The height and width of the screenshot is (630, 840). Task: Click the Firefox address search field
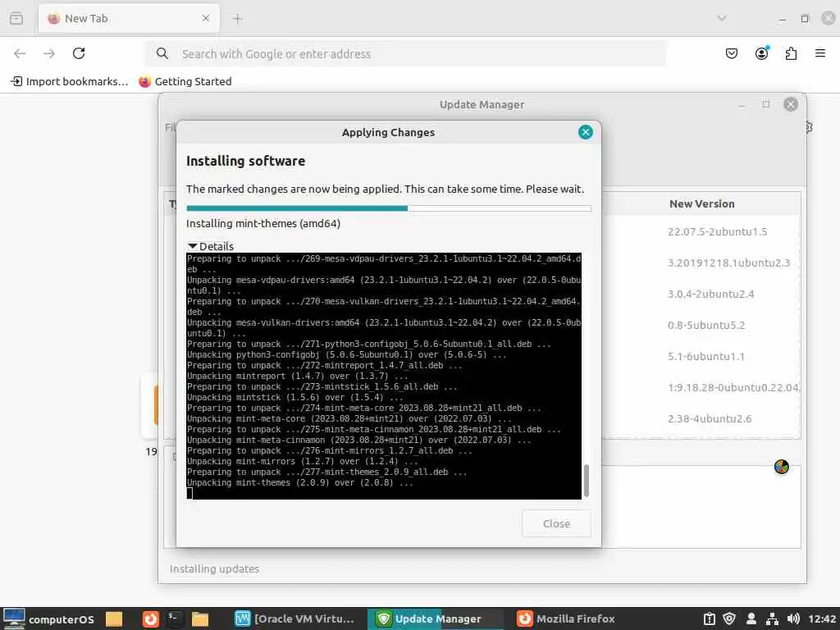pyautogui.click(x=405, y=53)
